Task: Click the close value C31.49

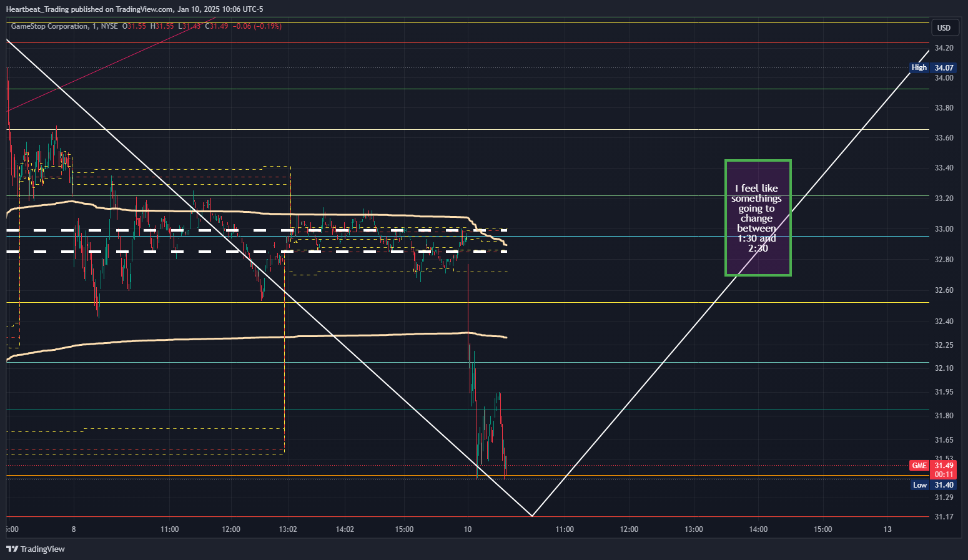Action: point(217,26)
